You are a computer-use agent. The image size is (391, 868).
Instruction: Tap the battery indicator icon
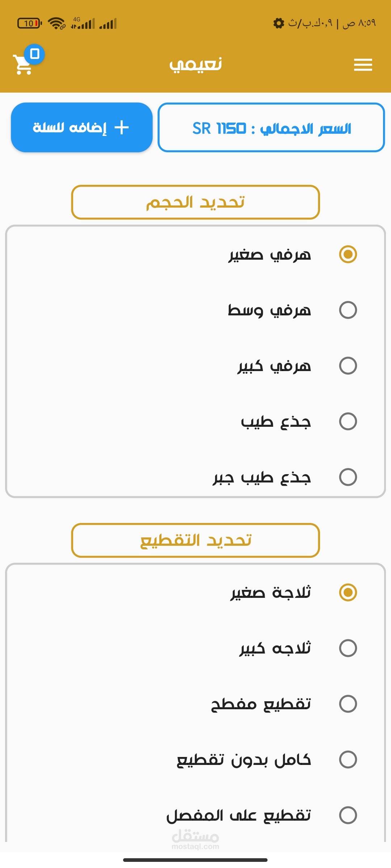[x=30, y=24]
